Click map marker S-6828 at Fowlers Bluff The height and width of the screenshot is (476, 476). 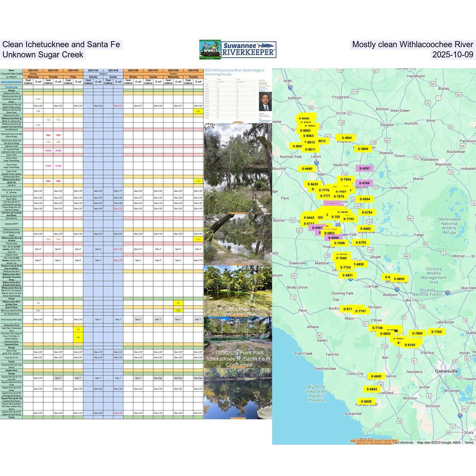point(366,401)
